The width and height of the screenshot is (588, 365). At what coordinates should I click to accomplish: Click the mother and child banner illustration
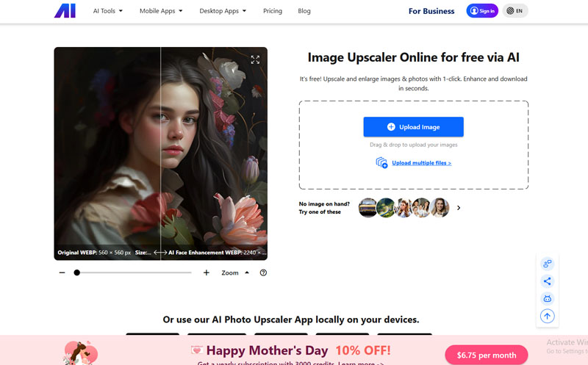coord(80,353)
